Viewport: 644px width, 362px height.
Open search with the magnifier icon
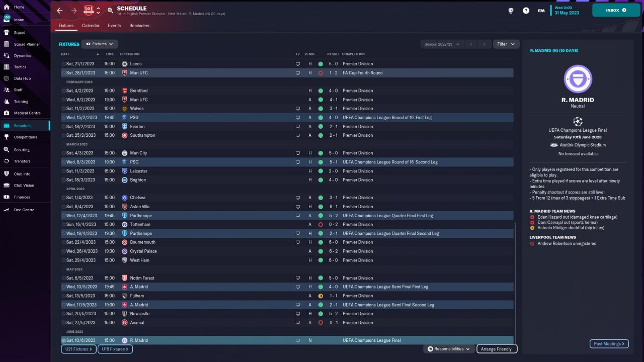point(111,11)
